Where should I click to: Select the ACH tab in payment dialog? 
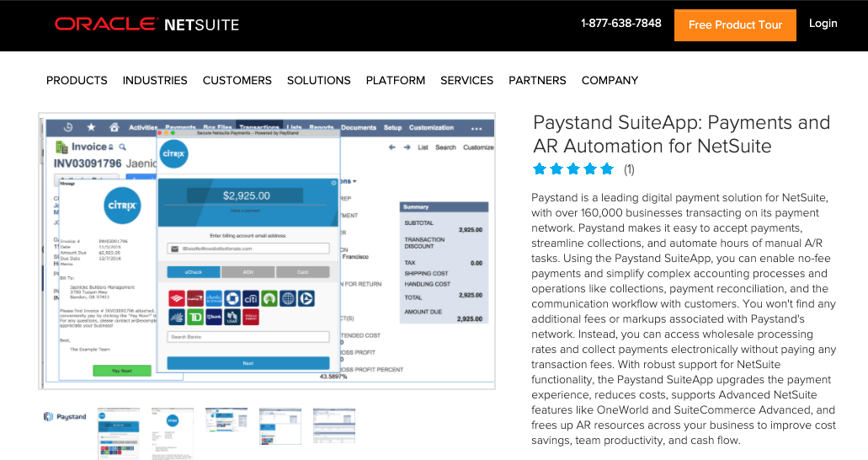(x=248, y=272)
